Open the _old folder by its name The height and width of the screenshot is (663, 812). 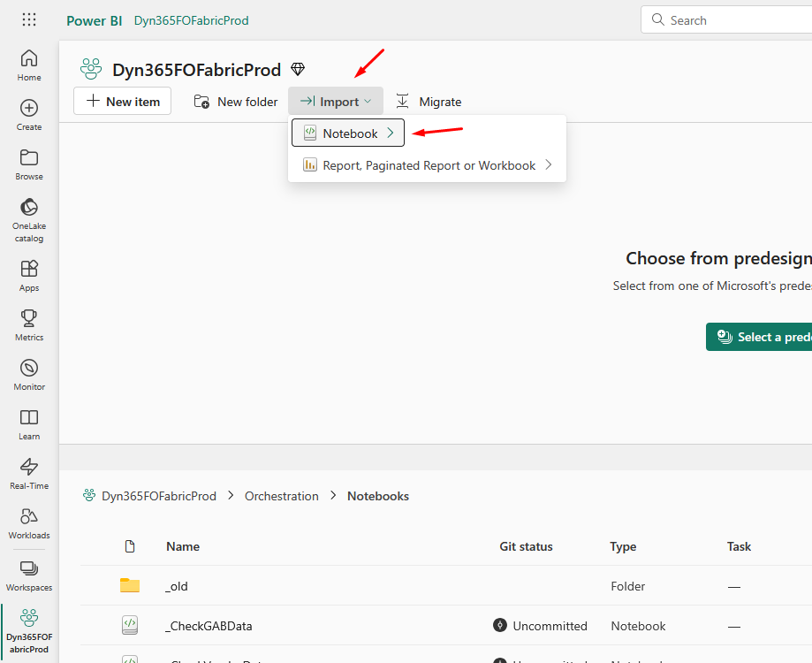click(177, 586)
